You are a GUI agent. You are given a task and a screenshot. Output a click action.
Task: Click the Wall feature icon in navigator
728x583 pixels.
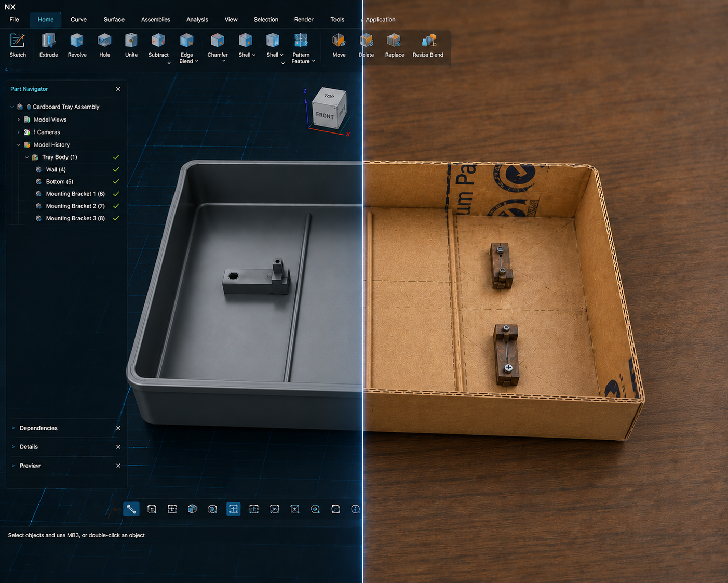pyautogui.click(x=38, y=169)
